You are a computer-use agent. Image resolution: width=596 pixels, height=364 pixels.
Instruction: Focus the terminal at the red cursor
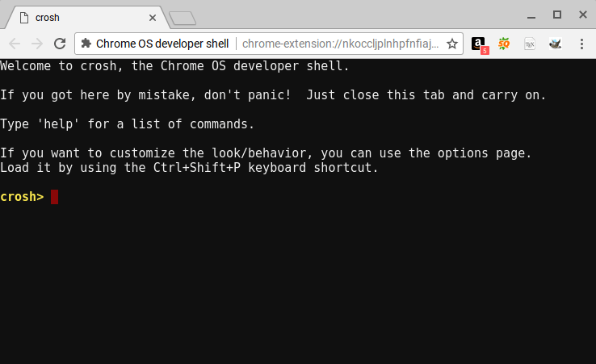click(54, 197)
